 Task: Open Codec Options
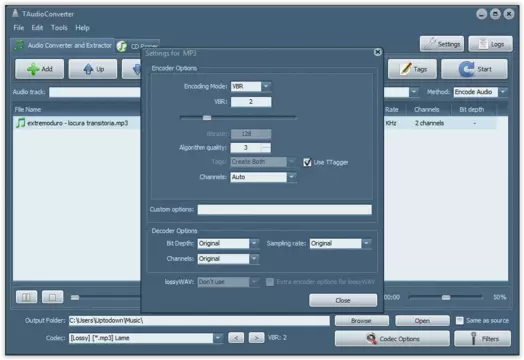coord(392,339)
